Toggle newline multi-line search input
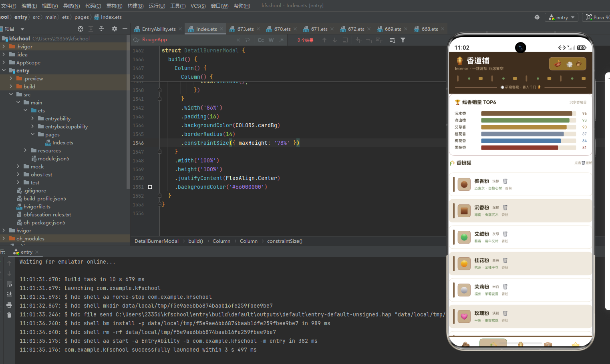This screenshot has height=364, width=610. (x=247, y=40)
